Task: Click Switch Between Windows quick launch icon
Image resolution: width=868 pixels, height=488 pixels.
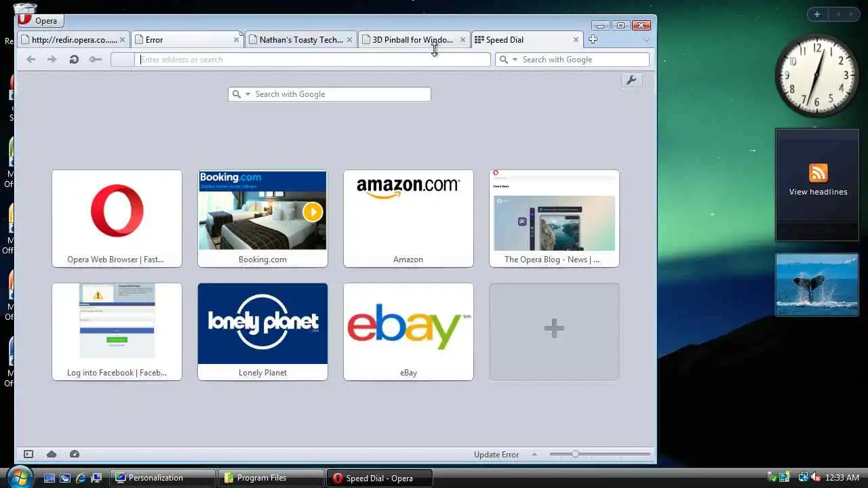Action: [x=65, y=478]
